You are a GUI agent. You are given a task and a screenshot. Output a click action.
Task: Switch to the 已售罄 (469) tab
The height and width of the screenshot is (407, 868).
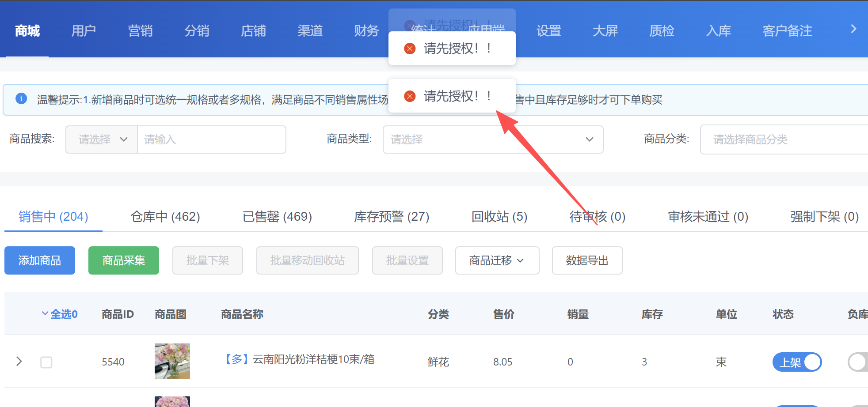[277, 217]
